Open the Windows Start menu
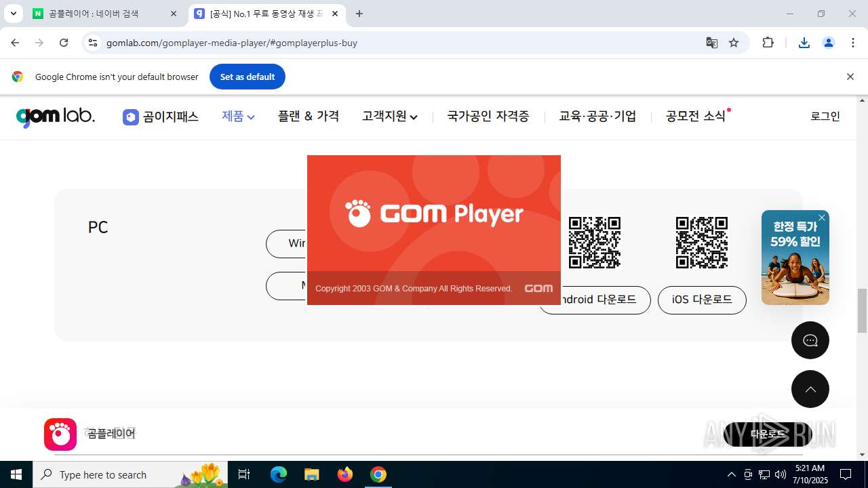 pyautogui.click(x=16, y=474)
